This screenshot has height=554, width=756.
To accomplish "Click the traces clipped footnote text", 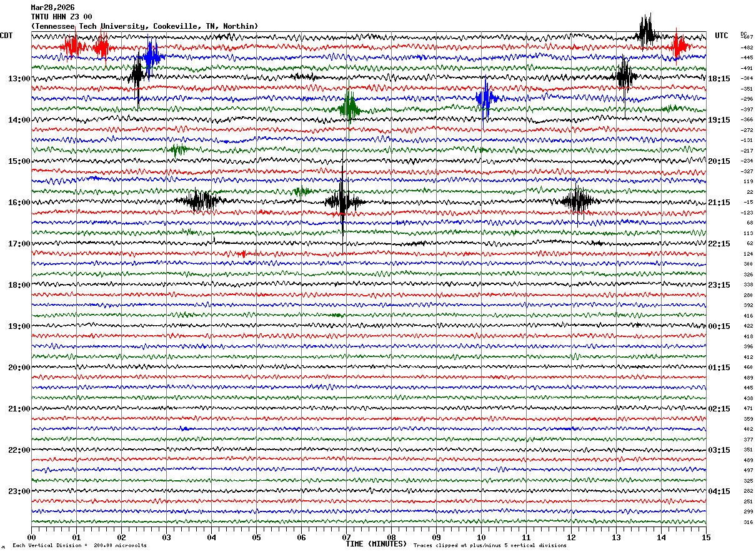I will pos(490,546).
